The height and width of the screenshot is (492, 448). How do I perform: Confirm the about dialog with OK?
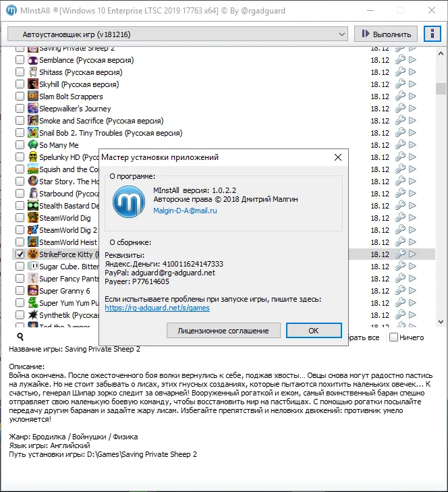click(x=313, y=331)
